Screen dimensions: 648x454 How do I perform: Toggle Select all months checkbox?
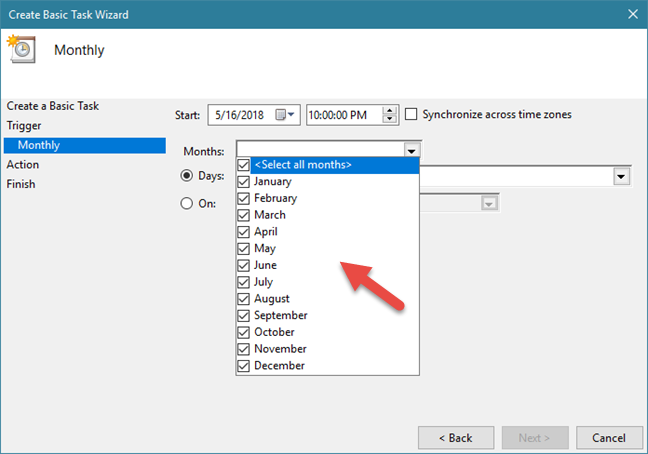243,165
